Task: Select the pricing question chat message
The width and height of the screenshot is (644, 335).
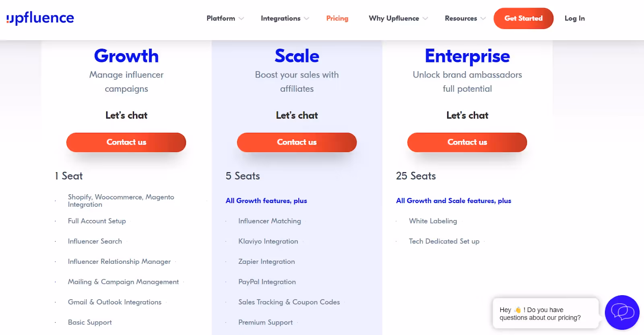Action: [541, 314]
